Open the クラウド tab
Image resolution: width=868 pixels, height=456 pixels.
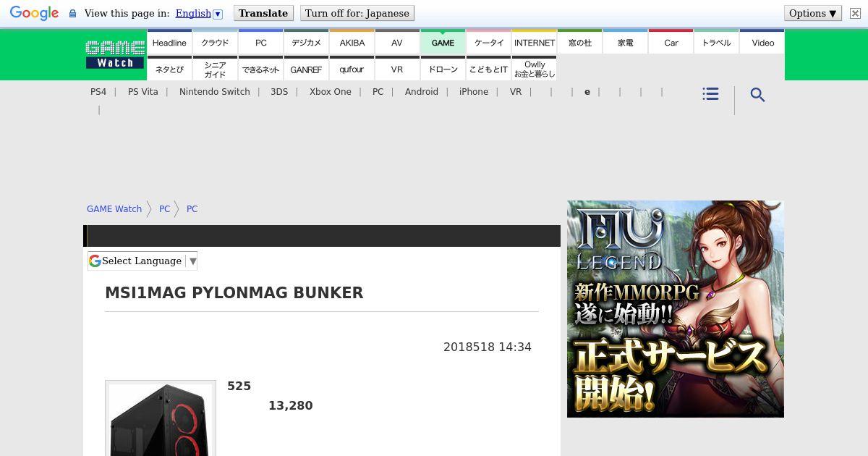pyautogui.click(x=215, y=43)
